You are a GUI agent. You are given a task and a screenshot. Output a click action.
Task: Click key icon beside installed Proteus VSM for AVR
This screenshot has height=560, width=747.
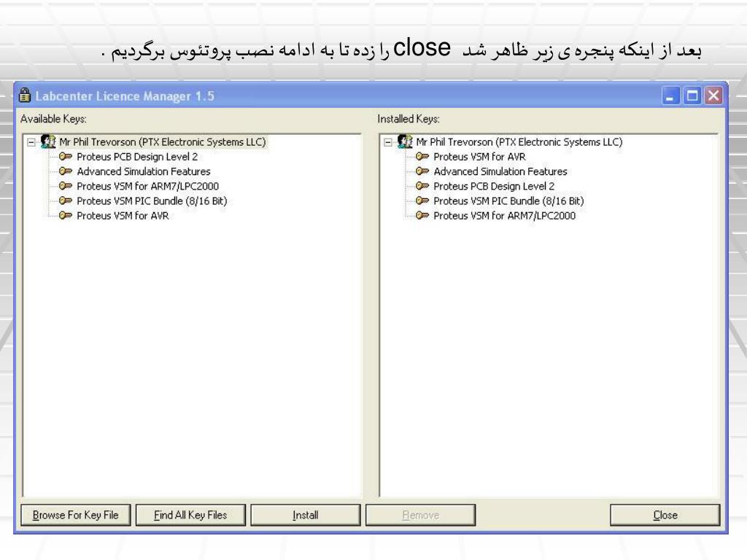[x=422, y=156]
